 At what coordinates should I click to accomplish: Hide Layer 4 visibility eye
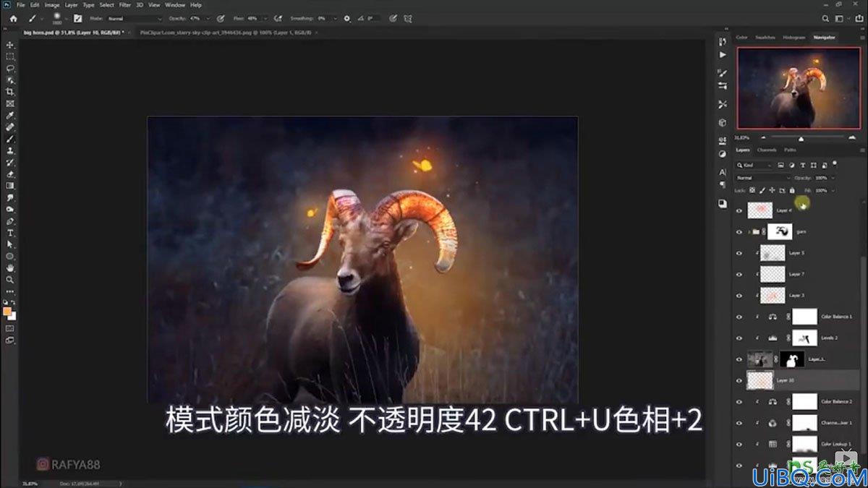[x=739, y=210]
